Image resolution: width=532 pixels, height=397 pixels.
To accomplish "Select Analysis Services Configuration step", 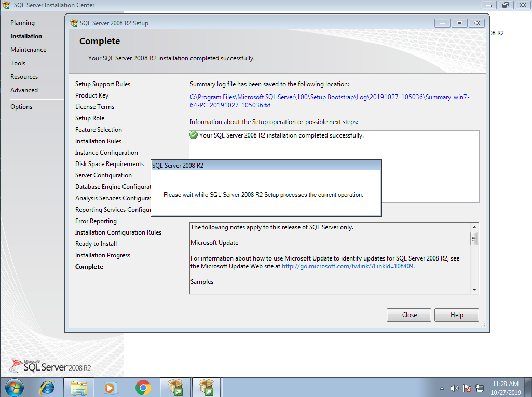I will coord(113,198).
